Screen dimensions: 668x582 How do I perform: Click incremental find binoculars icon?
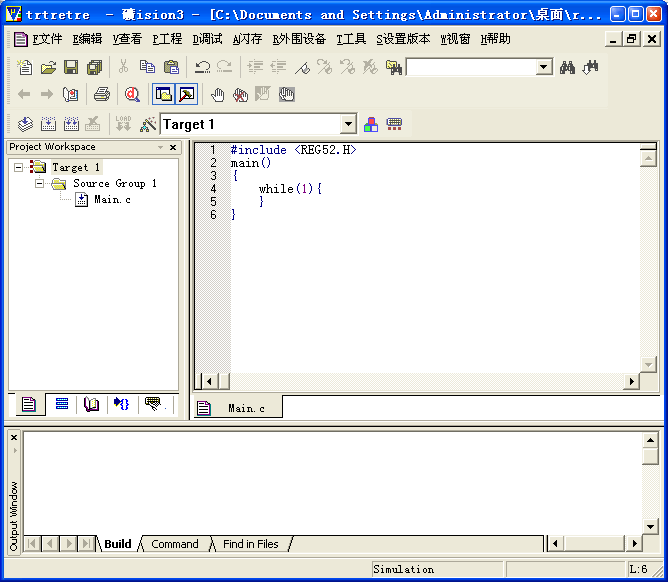click(x=591, y=67)
